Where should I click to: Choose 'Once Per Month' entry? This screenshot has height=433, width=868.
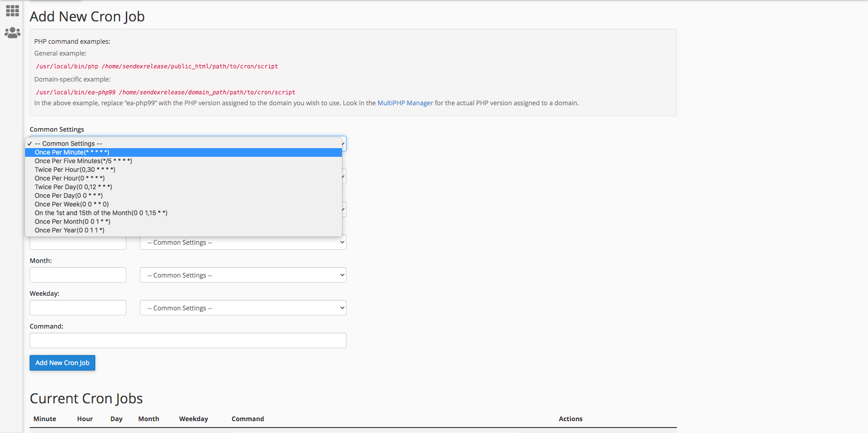tap(72, 222)
